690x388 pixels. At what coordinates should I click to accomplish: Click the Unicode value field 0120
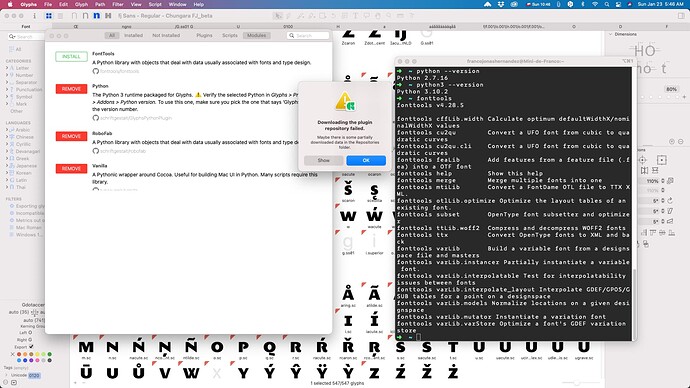tap(34, 375)
